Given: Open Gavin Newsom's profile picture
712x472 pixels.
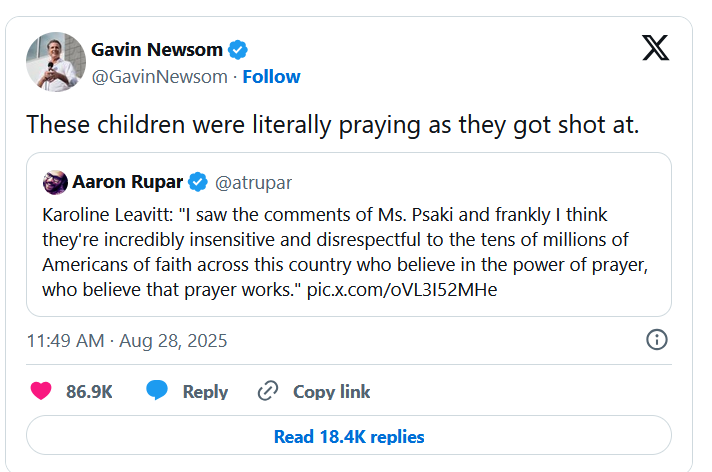Looking at the screenshot, I should point(55,62).
